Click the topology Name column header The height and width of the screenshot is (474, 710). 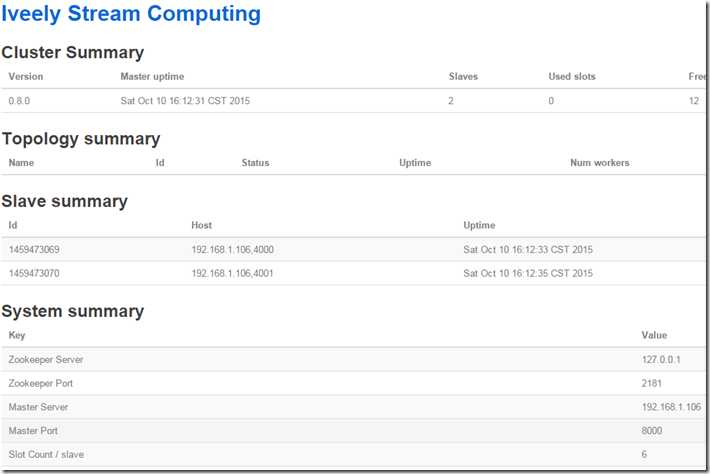pyautogui.click(x=21, y=163)
